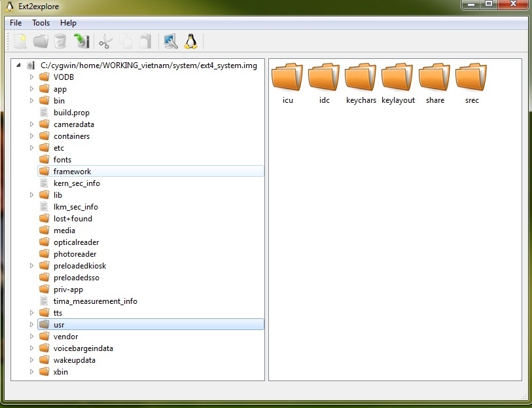Select the lost+found folder label
Image resolution: width=532 pixels, height=408 pixels.
[x=73, y=219]
